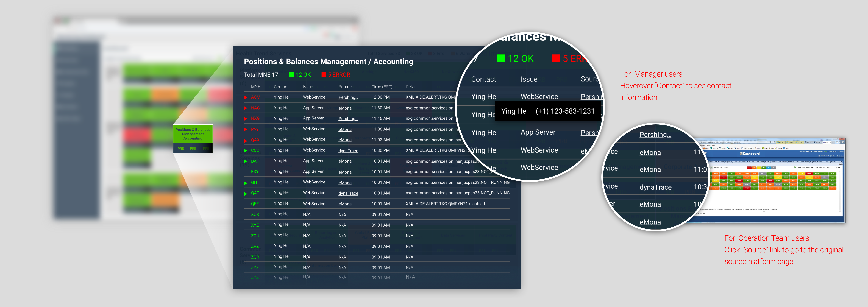
Task: Click large green square in magnified circle
Action: click(501, 59)
